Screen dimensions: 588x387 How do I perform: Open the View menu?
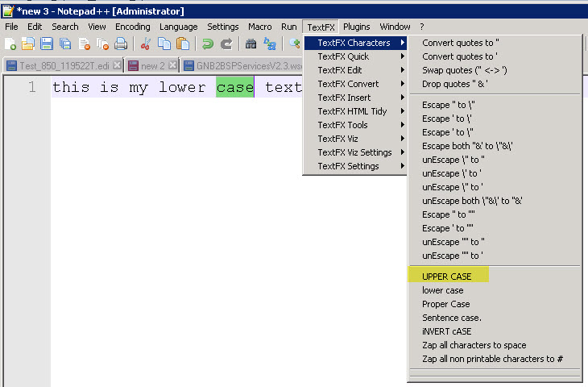97,27
